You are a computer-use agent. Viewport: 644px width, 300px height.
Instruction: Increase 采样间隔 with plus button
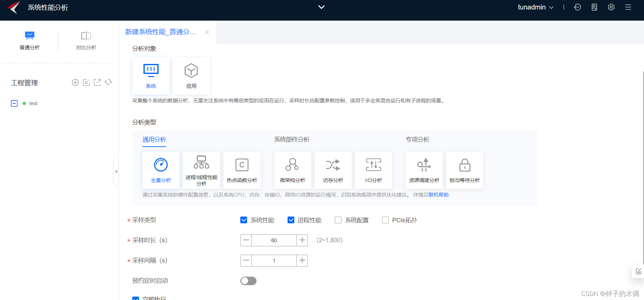tap(302, 260)
